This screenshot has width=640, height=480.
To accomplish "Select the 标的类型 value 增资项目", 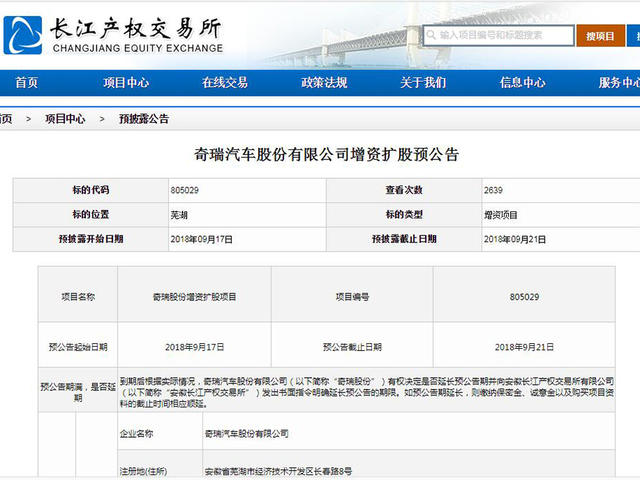I will click(x=500, y=215).
